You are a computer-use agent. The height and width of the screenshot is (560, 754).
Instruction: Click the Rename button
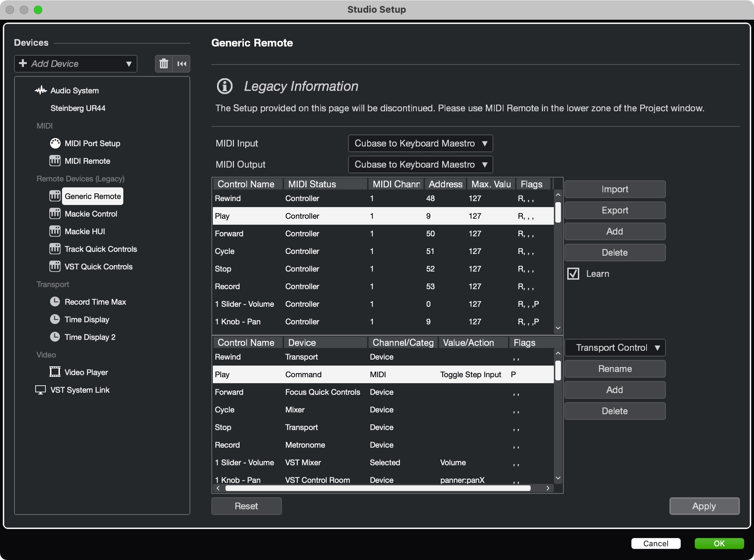tap(615, 369)
